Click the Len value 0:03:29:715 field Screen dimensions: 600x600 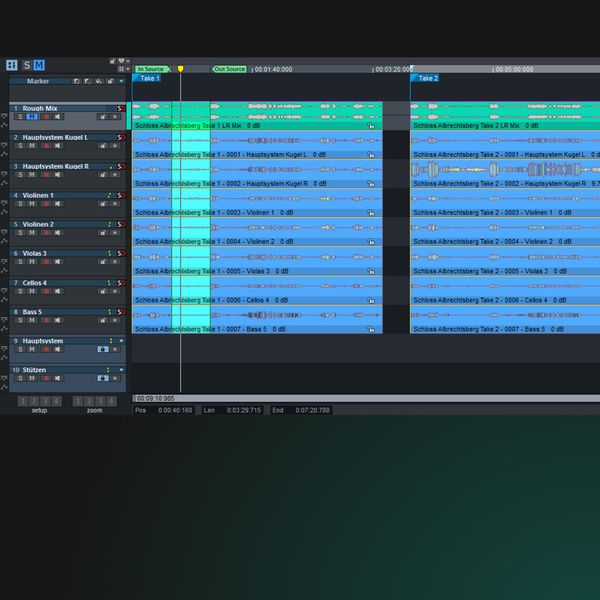pos(243,410)
